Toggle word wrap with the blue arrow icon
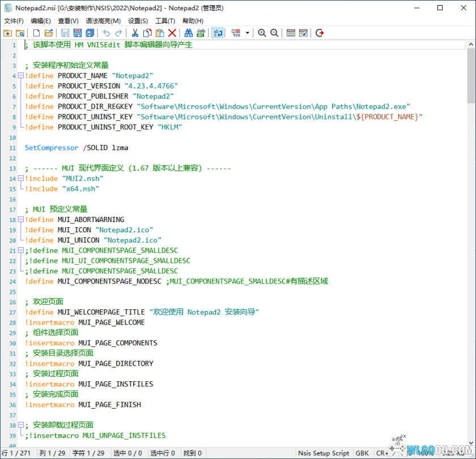 pos(218,33)
